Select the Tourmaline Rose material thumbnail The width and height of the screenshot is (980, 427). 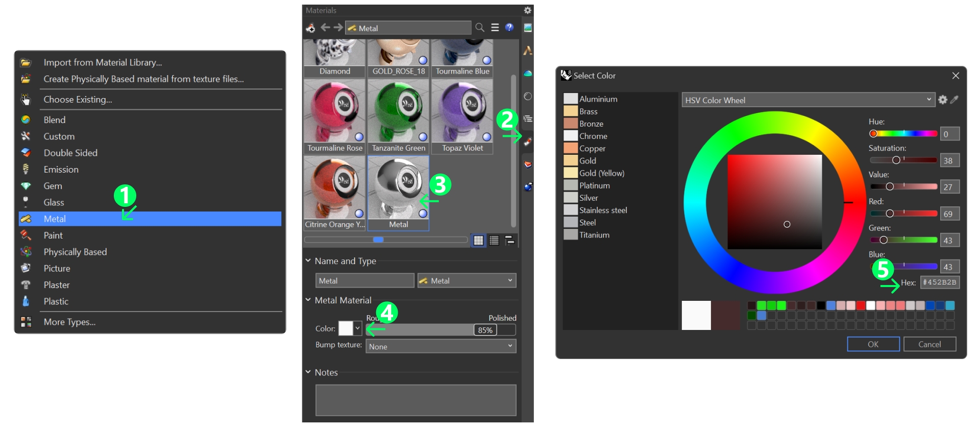[x=334, y=116]
